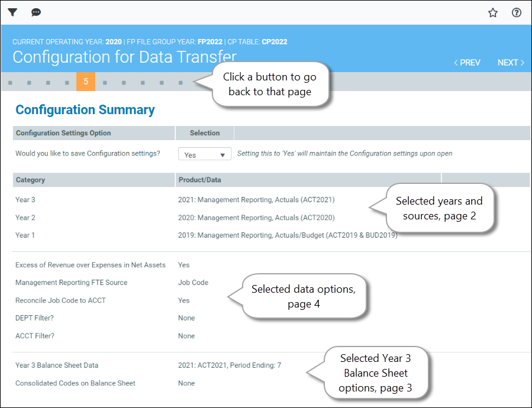Advance with the NEXT button
This screenshot has height=408, width=532.
tap(511, 63)
